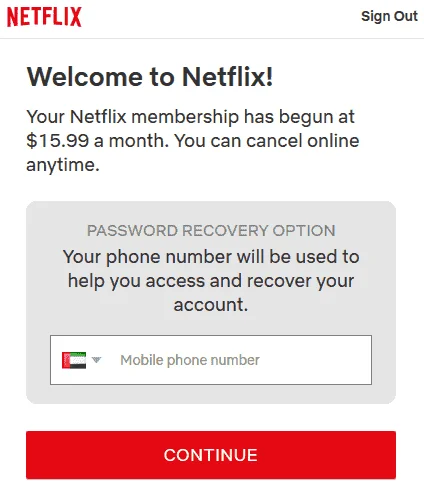Click the red Netflix logo
The width and height of the screenshot is (424, 495).
pyautogui.click(x=44, y=17)
